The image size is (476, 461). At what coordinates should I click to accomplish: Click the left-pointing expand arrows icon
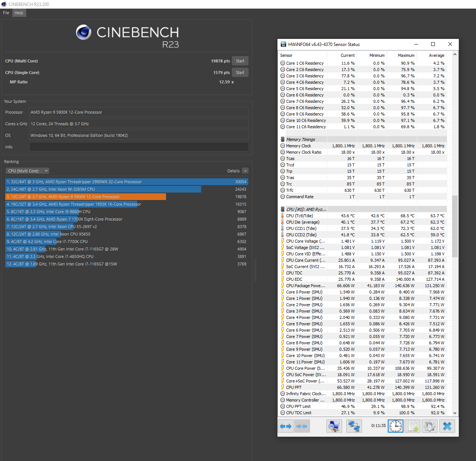coord(286,426)
